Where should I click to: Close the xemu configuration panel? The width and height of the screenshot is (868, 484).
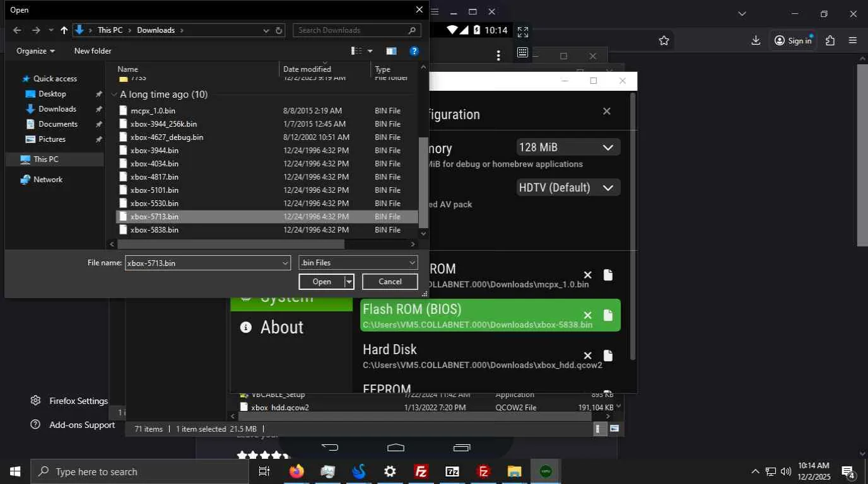(x=607, y=112)
